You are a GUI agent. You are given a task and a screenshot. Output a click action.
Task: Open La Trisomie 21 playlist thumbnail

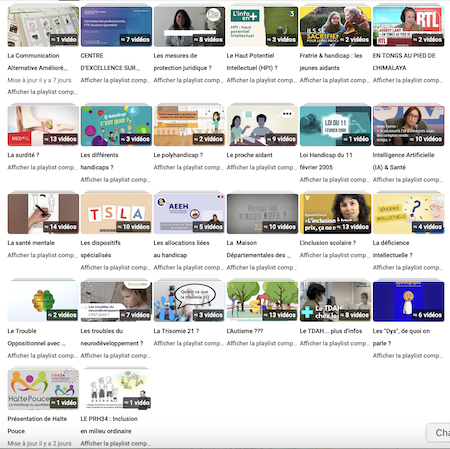pyautogui.click(x=189, y=302)
